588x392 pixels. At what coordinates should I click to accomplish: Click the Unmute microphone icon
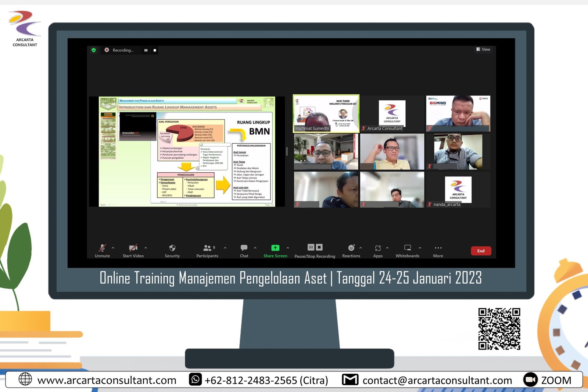(x=102, y=248)
